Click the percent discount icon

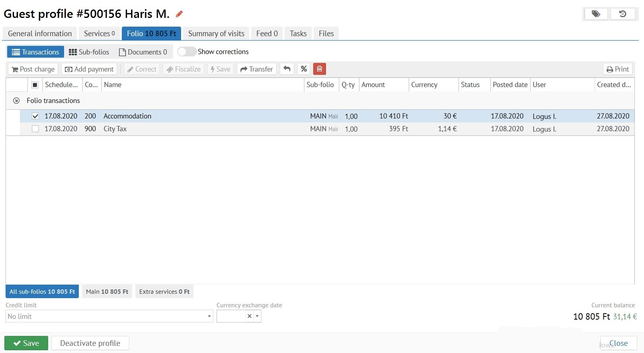[304, 69]
